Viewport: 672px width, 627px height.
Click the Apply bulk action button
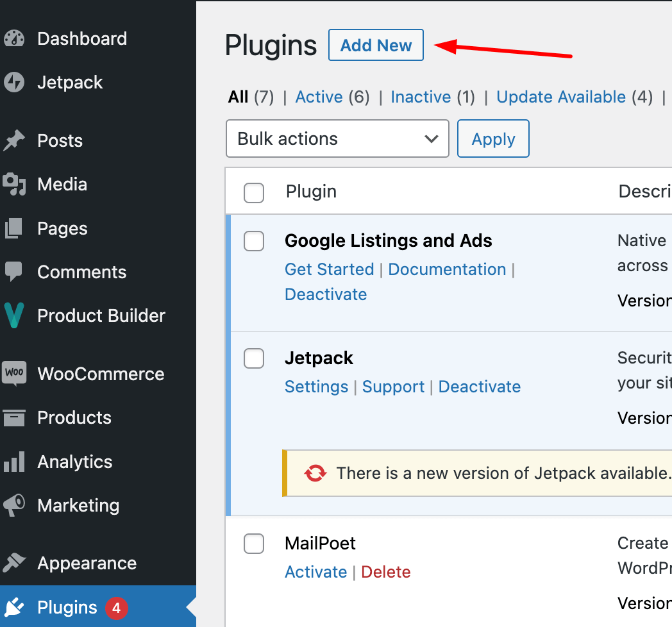[493, 138]
